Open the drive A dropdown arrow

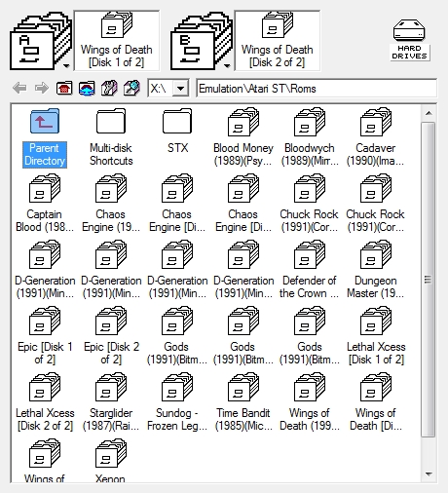pyautogui.click(x=66, y=66)
